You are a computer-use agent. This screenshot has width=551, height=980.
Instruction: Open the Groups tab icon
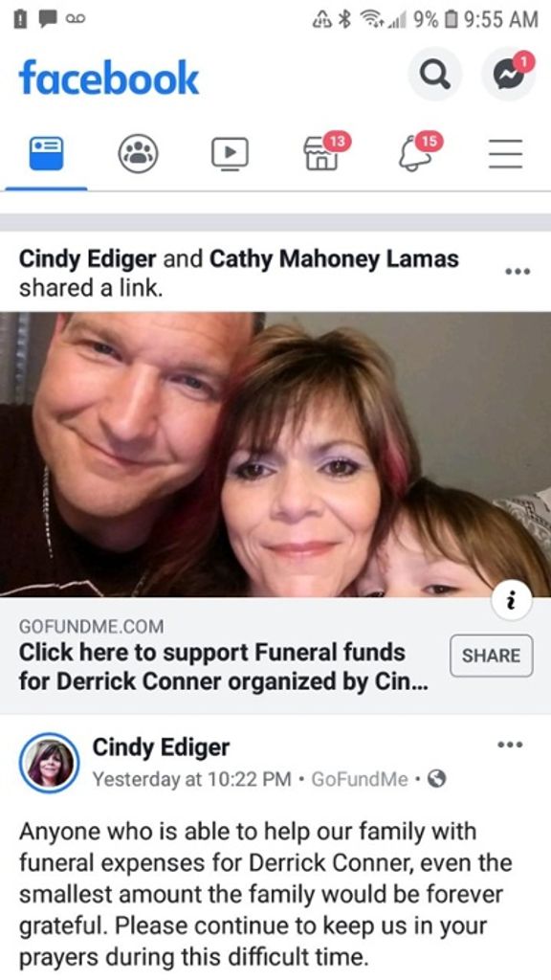point(138,153)
